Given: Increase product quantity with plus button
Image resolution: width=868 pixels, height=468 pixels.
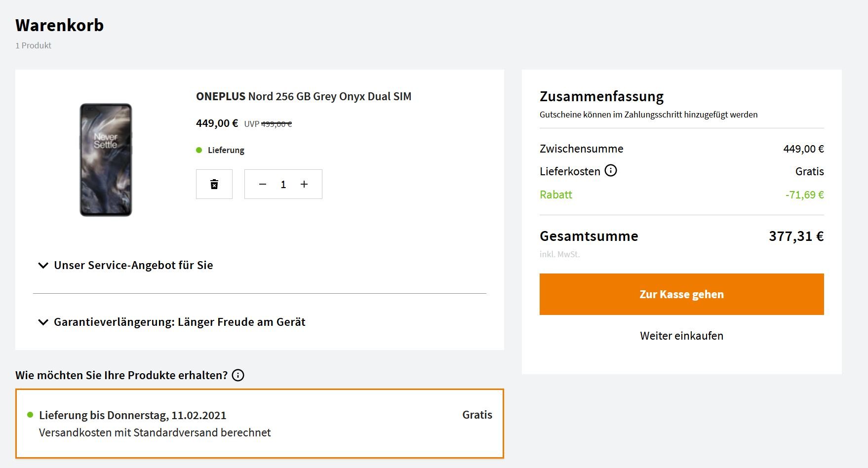Looking at the screenshot, I should (304, 184).
